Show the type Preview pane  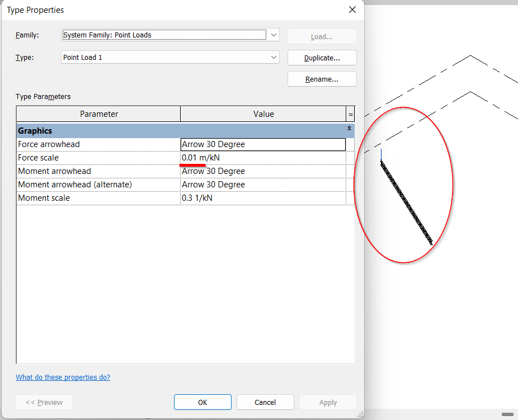point(44,402)
